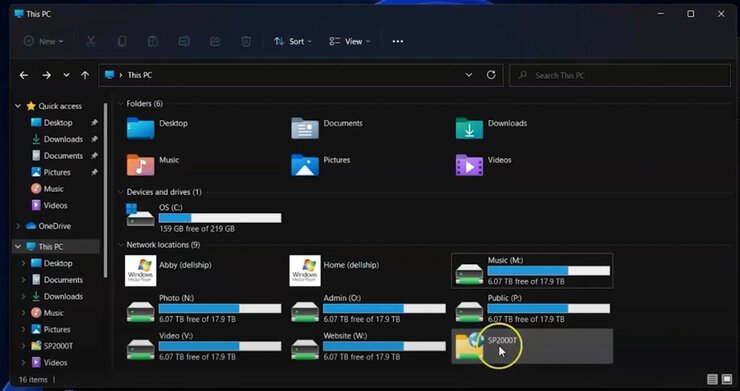Click This PC in address bar

point(140,75)
